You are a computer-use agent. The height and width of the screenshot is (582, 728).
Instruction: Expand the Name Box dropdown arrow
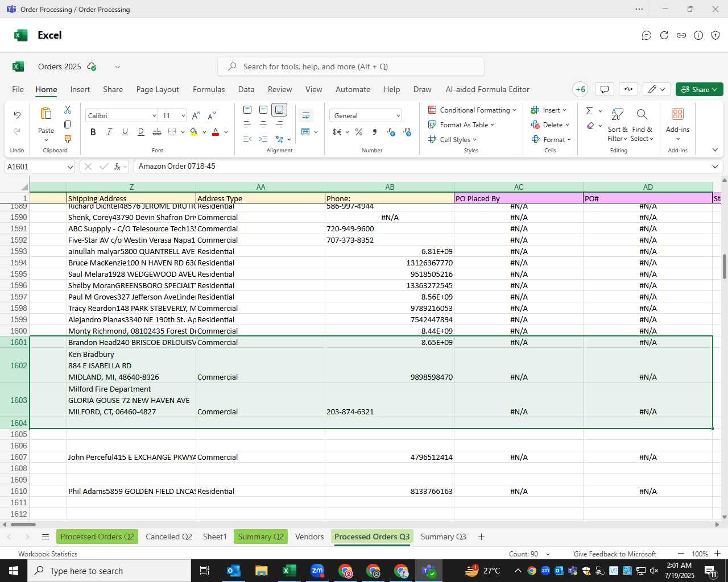click(70, 167)
